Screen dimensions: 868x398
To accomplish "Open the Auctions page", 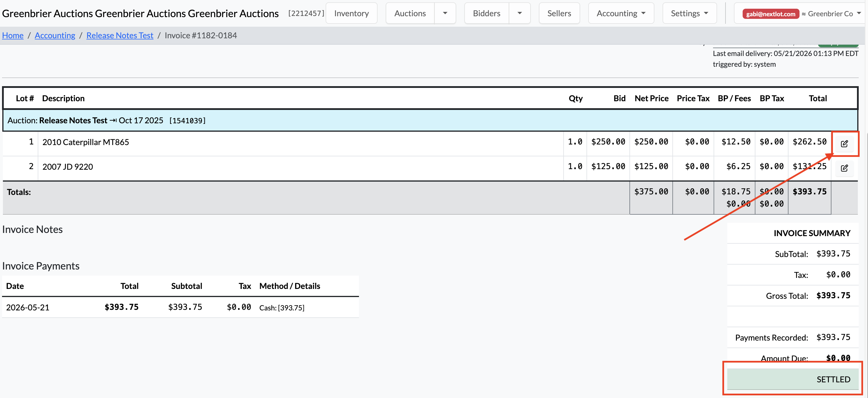I will (410, 13).
